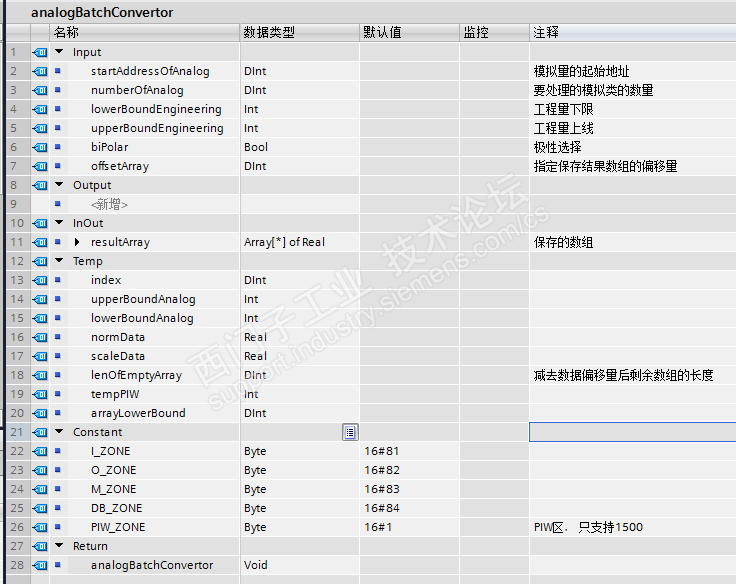This screenshot has width=736, height=584.
Task: Collapse the Return section arrow
Action: coord(59,546)
